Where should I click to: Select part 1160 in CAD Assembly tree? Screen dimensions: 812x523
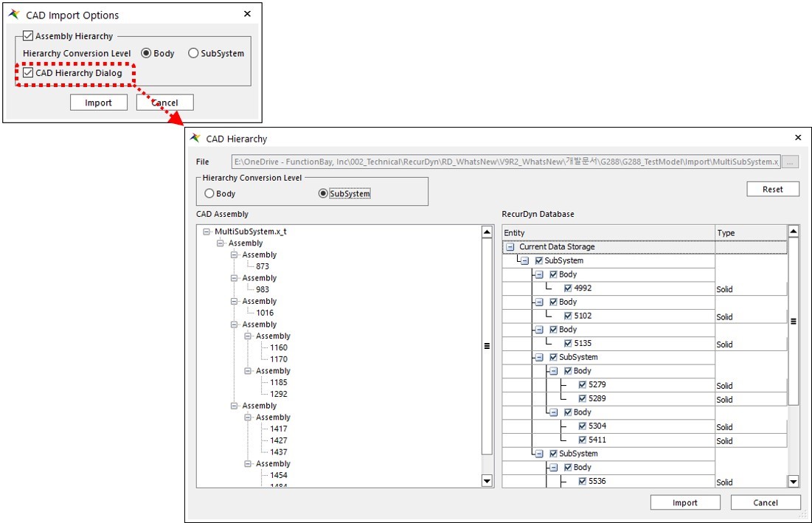click(279, 347)
